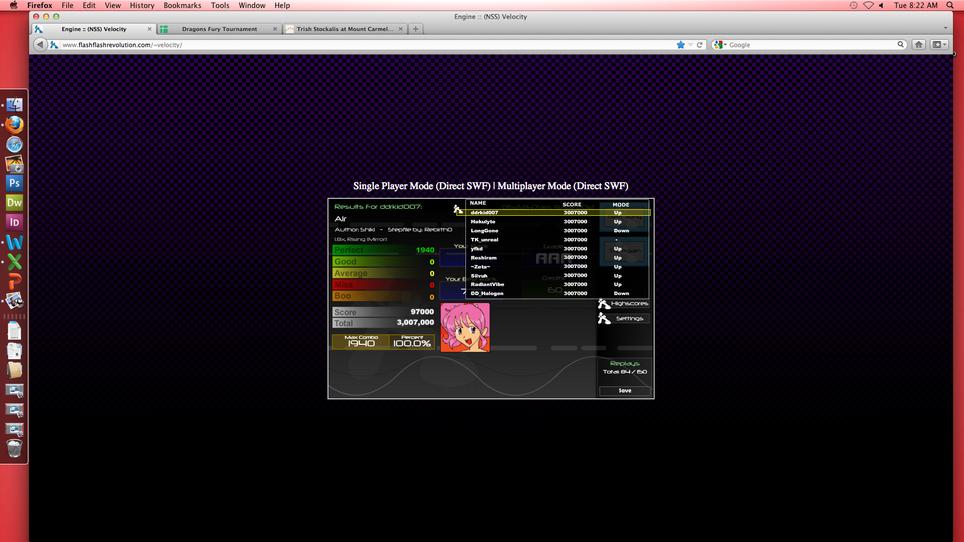
Task: Open the Google search engine dropdown
Action: 721,45
